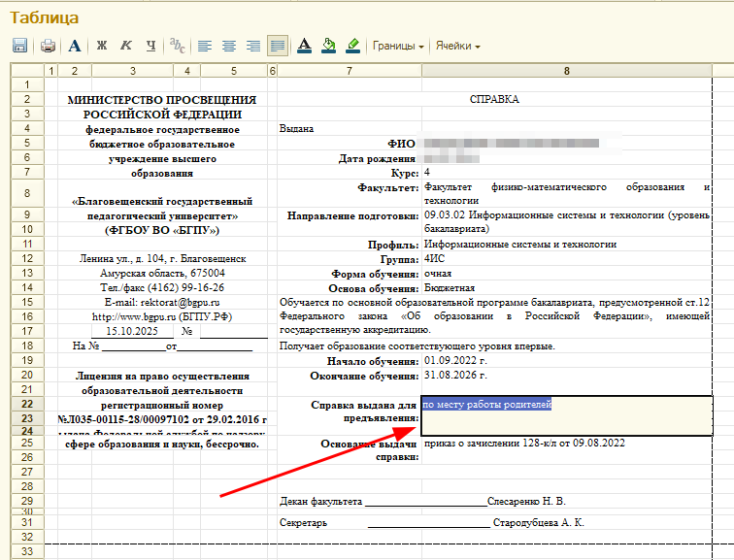Image resolution: width=734 pixels, height=560 pixels.
Task: Open the Ячейки dropdown
Action: coord(457,46)
